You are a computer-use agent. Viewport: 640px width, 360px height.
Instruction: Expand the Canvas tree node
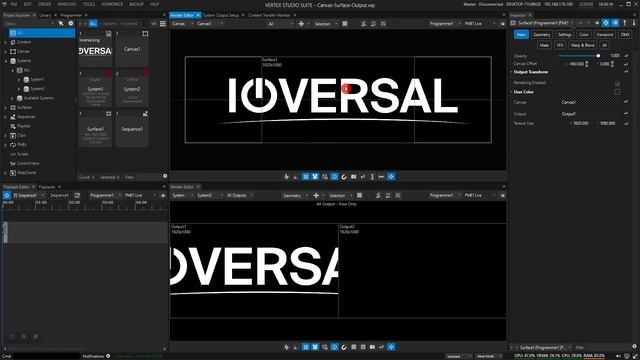click(x=6, y=51)
